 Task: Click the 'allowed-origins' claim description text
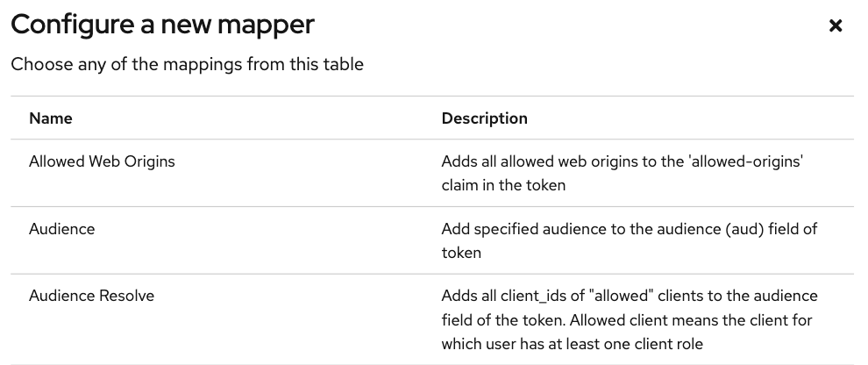pyautogui.click(x=623, y=174)
